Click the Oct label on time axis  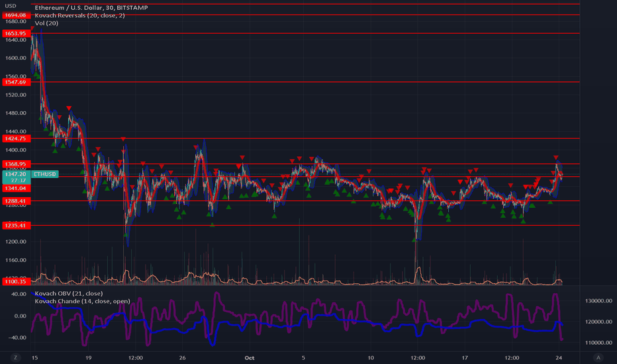click(x=250, y=357)
